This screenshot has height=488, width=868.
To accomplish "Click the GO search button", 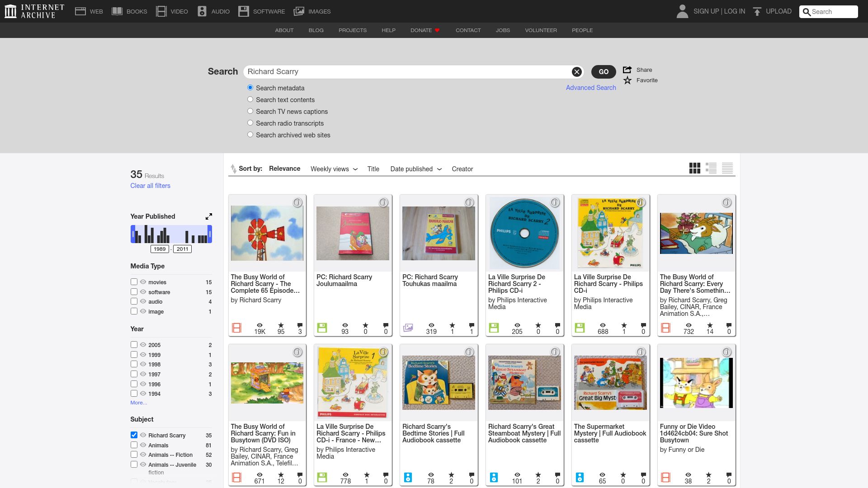I will [x=604, y=72].
